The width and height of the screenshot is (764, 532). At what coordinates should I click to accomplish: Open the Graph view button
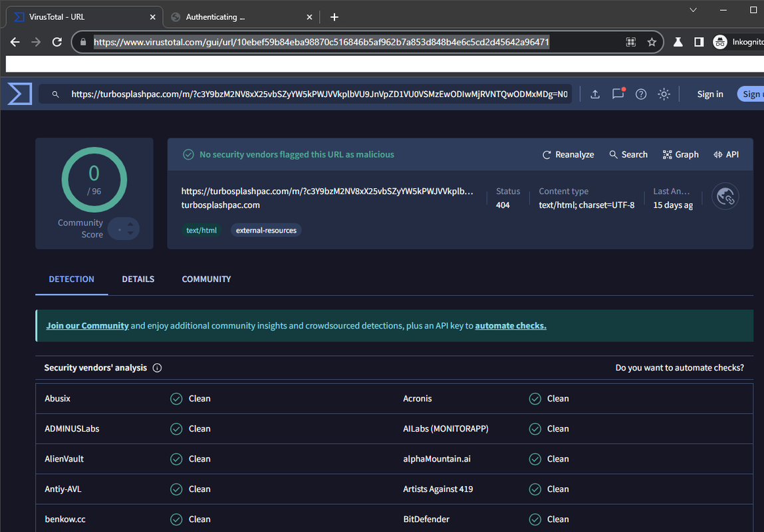(x=681, y=154)
